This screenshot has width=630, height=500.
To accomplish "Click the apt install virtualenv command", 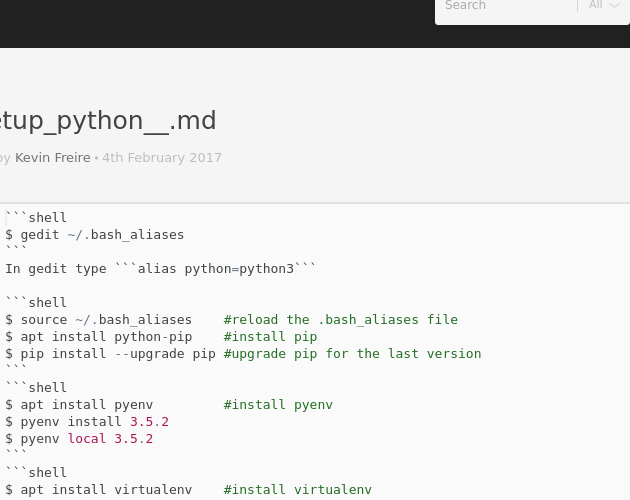I will [x=98, y=490].
